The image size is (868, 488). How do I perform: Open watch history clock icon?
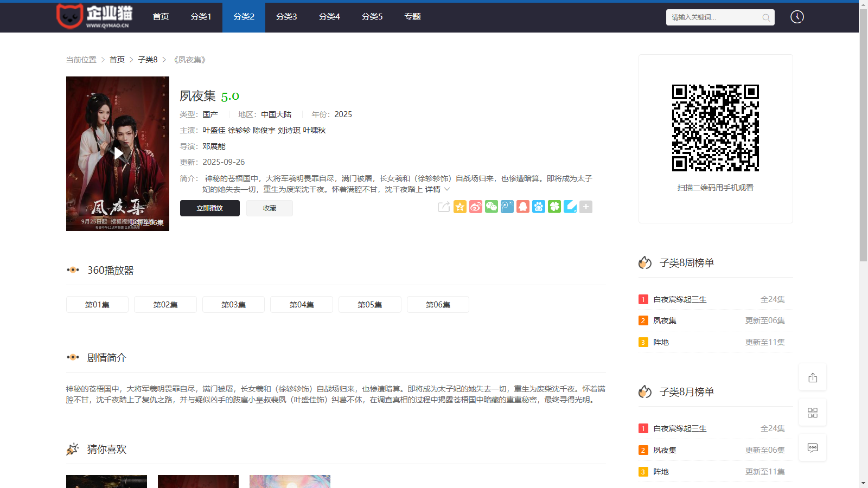click(796, 17)
